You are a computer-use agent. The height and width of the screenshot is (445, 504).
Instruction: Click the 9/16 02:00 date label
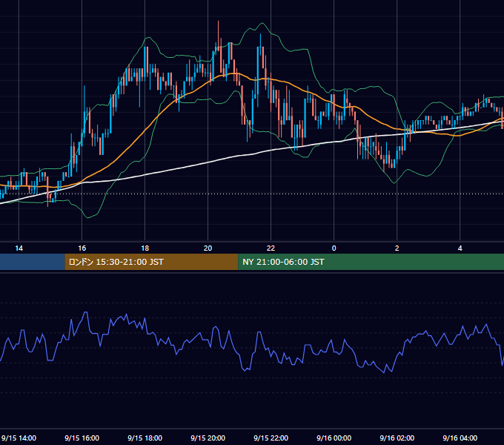point(397,438)
